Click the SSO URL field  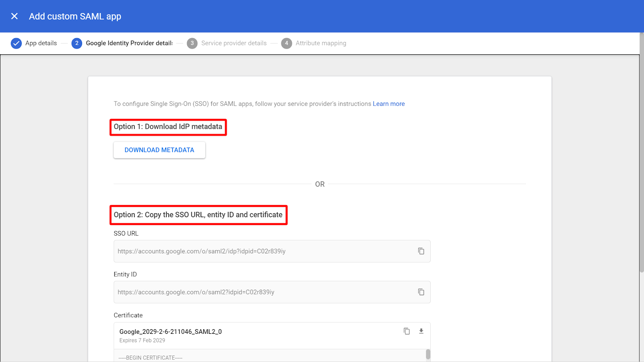click(x=272, y=251)
